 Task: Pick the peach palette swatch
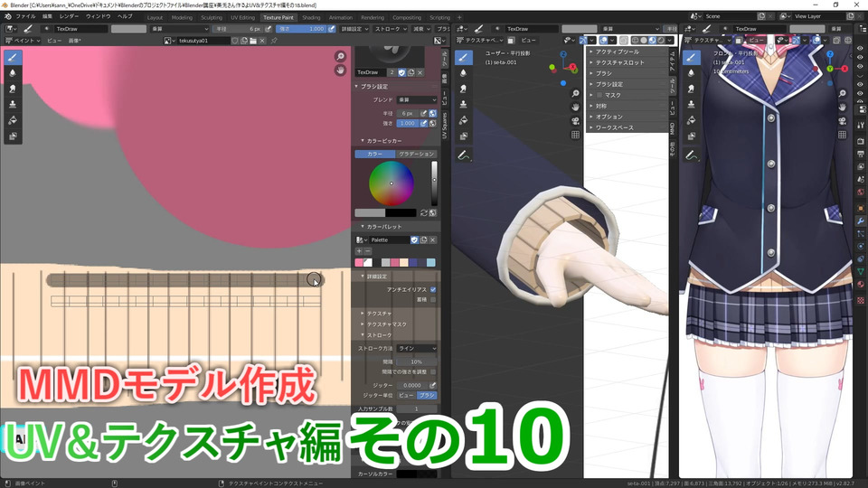click(403, 262)
